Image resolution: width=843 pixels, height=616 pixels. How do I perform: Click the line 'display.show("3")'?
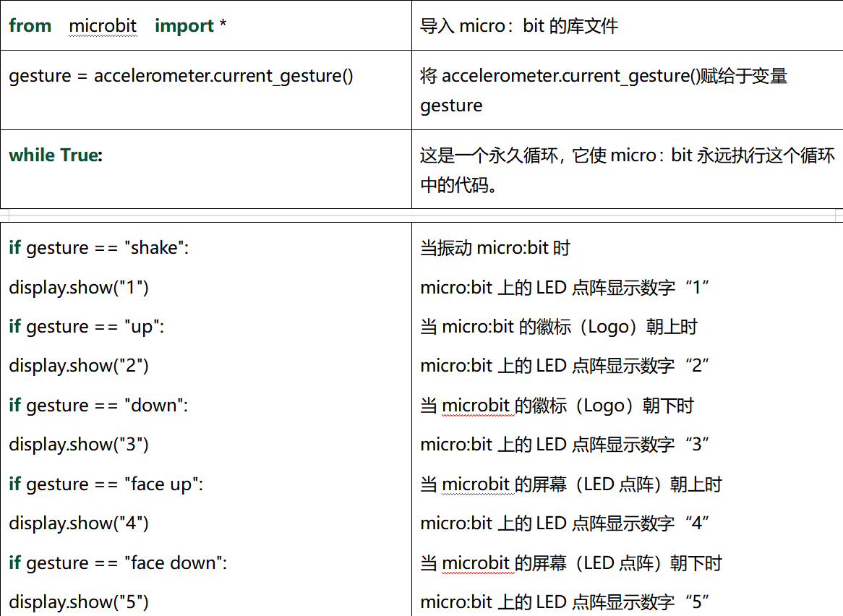point(79,445)
